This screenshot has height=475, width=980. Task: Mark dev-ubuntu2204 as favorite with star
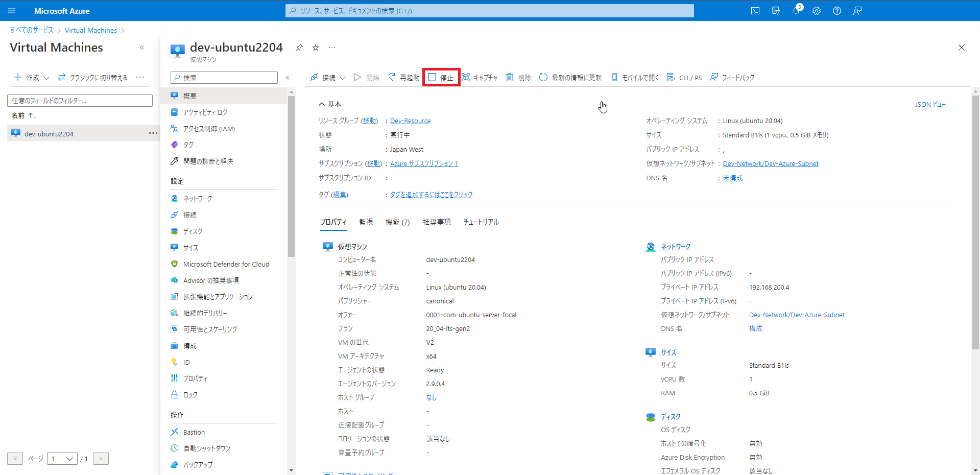pos(316,47)
